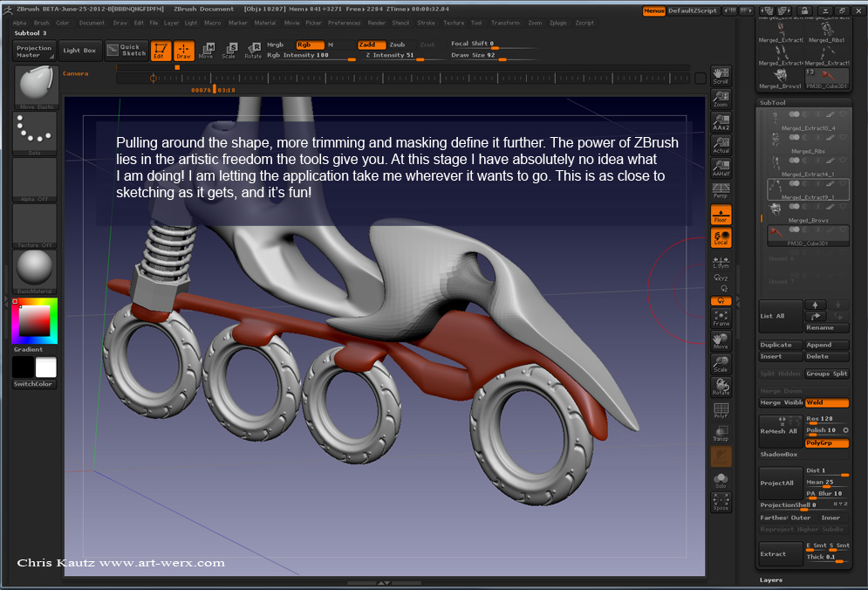
Task: Open the Zplugin menu
Action: 558,23
